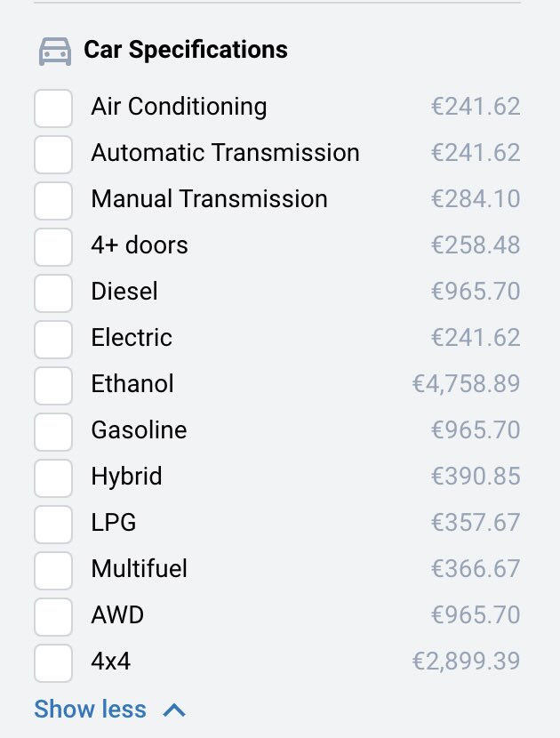Screen dimensions: 560x738
Task: Click the chevron-up icon beside Show less
Action: (x=175, y=710)
